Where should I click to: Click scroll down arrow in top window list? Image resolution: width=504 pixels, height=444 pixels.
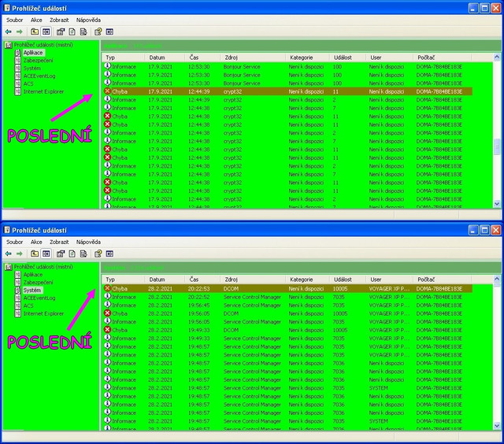pyautogui.click(x=497, y=204)
